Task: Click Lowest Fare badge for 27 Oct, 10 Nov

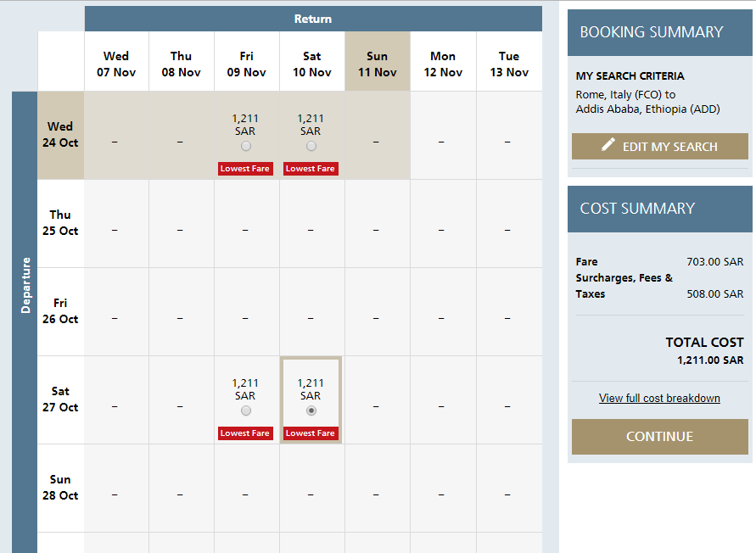Action: [311, 433]
